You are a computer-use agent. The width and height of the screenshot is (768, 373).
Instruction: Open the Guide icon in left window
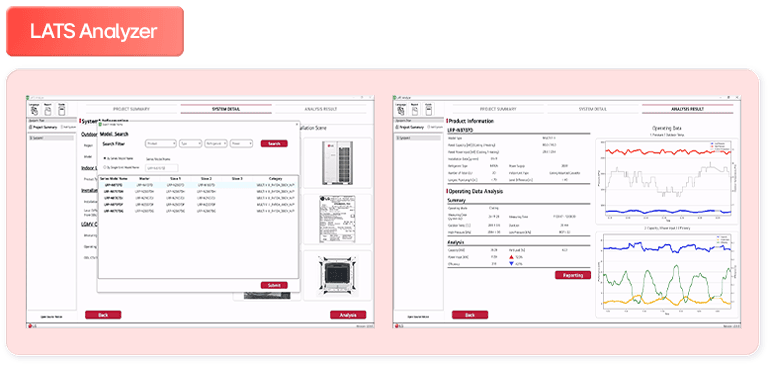click(61, 110)
